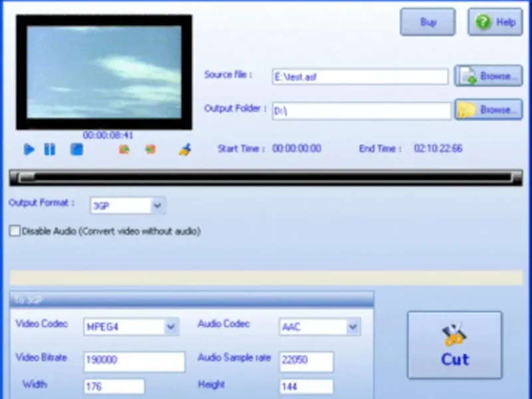532x399 pixels.
Task: Open the Help button
Action: (x=495, y=22)
